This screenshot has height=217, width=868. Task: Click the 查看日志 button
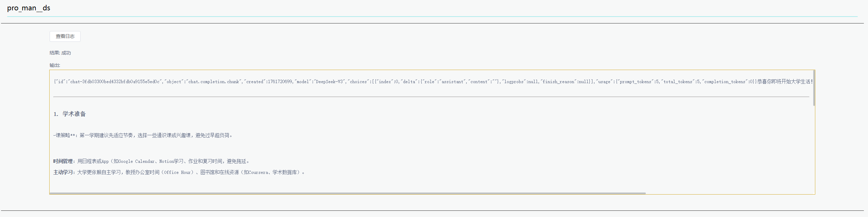(65, 36)
